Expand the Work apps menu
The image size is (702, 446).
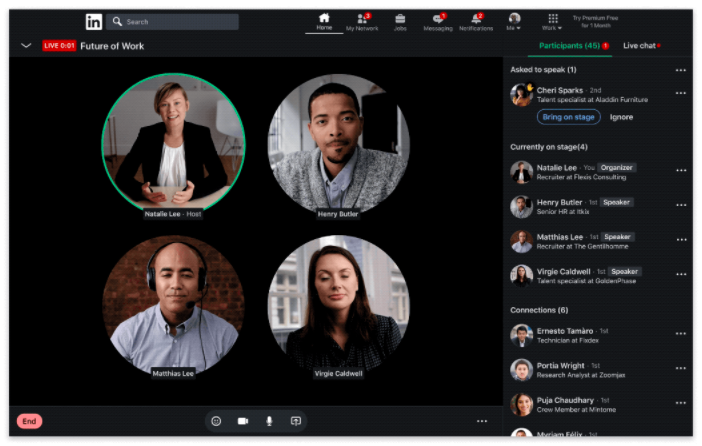(x=552, y=22)
